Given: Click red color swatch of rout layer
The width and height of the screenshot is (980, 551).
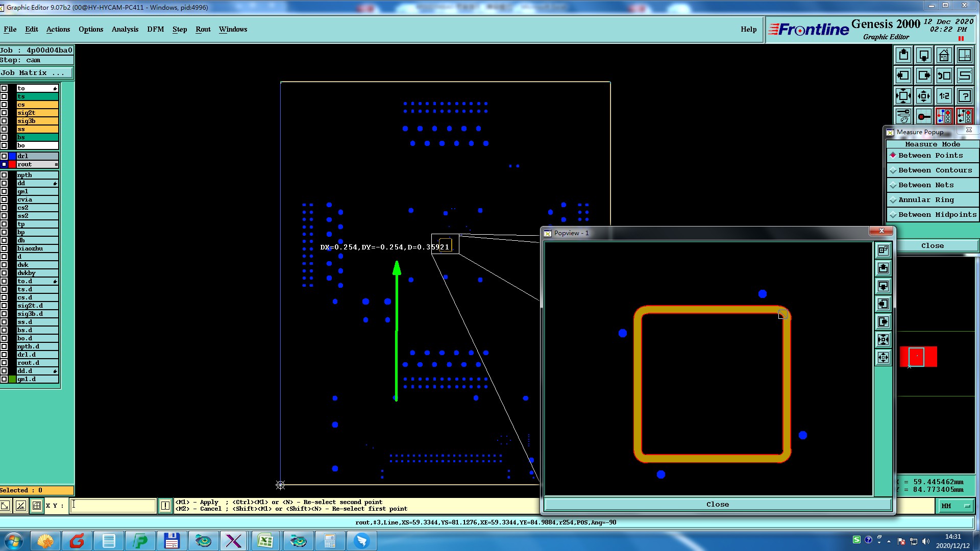Looking at the screenshot, I should [x=12, y=164].
